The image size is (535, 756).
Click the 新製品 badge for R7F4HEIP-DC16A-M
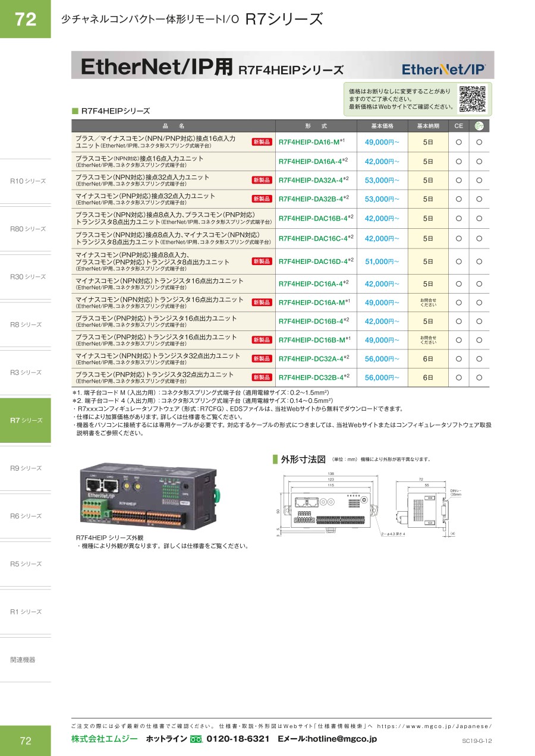262,303
